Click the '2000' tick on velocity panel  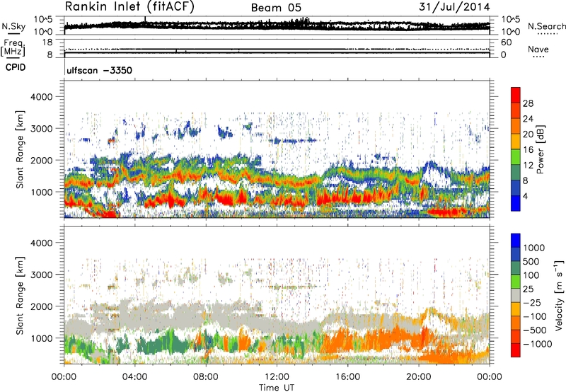(42, 306)
